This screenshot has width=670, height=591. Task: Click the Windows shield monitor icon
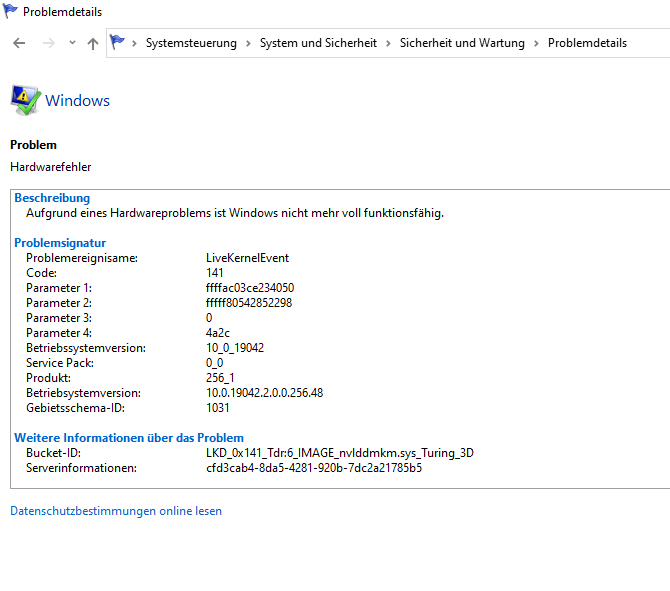point(26,100)
